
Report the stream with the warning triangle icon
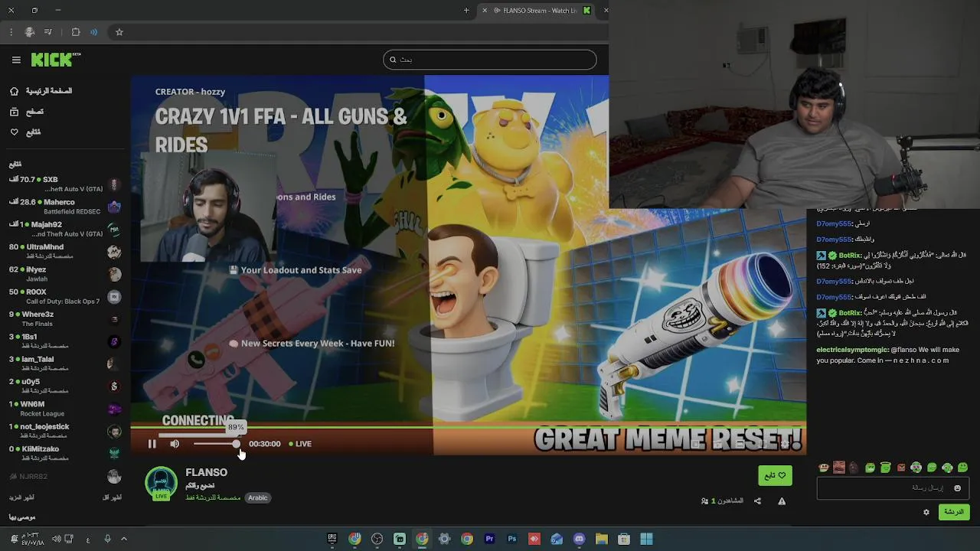[782, 501]
